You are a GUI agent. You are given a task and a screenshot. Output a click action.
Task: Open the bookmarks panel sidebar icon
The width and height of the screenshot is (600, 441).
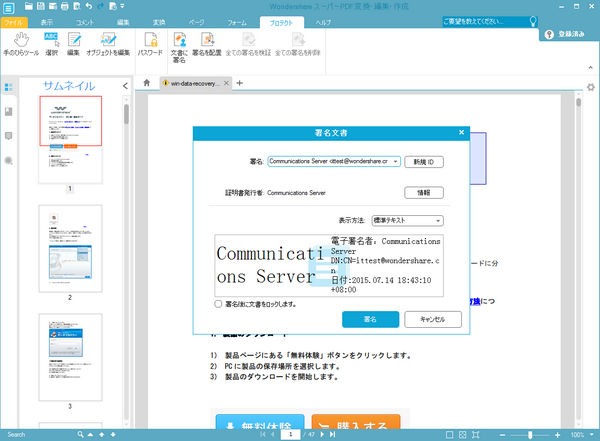click(x=8, y=111)
